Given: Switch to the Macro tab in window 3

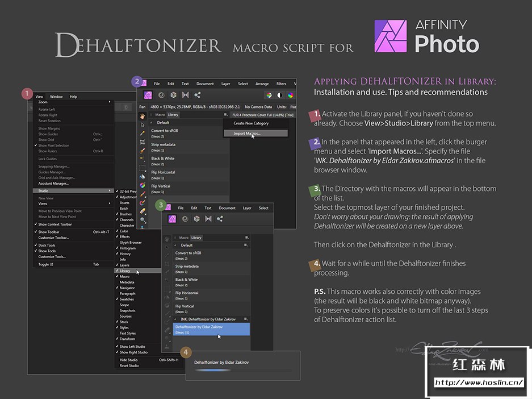Looking at the screenshot, I should [x=183, y=238].
